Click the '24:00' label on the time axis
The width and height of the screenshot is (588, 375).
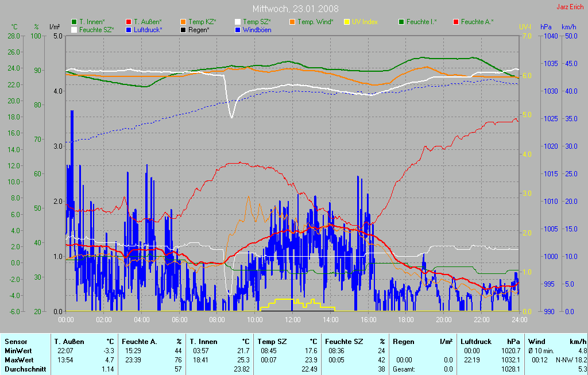[x=519, y=320]
